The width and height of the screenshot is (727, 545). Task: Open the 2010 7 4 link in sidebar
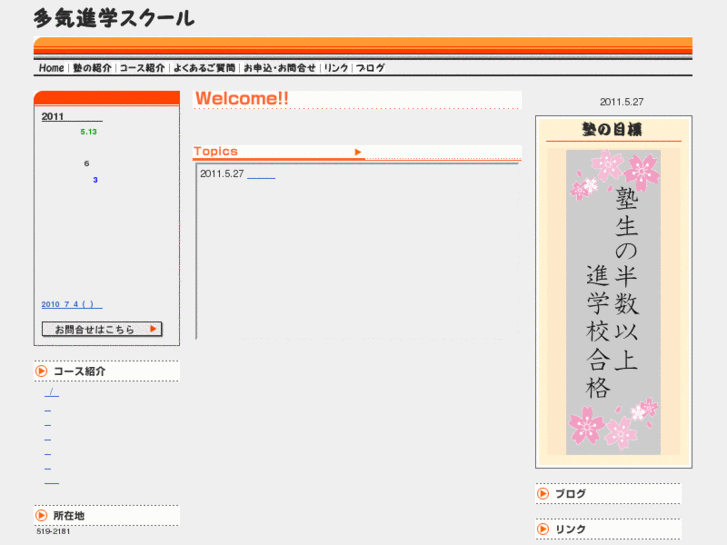pos(72,304)
